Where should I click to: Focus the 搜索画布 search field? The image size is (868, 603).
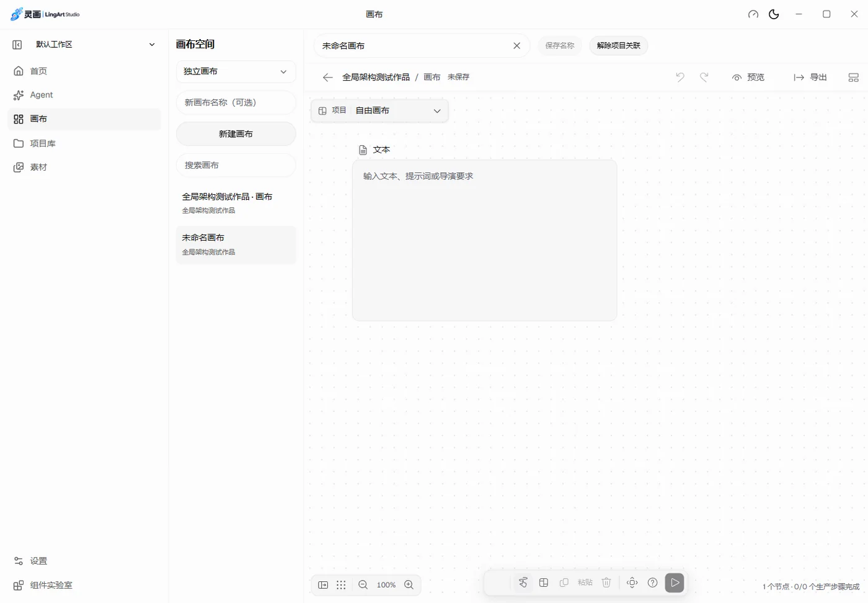pos(236,165)
